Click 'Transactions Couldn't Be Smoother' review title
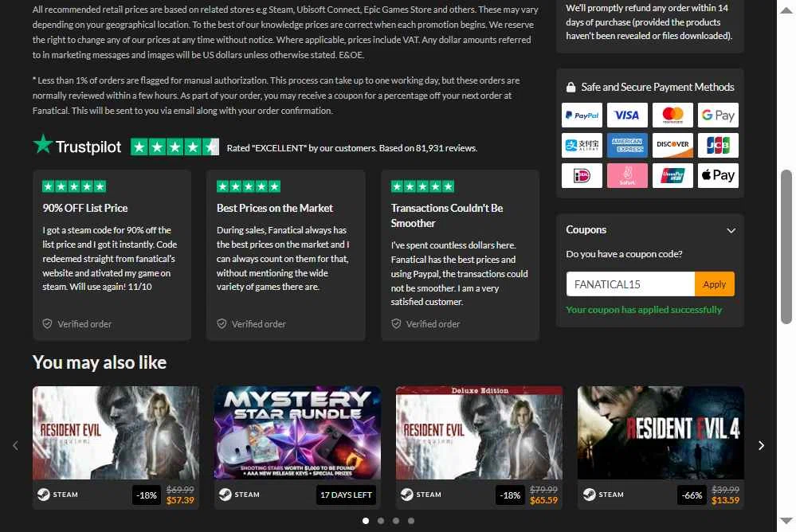Image resolution: width=796 pixels, height=532 pixels. pyautogui.click(x=447, y=216)
